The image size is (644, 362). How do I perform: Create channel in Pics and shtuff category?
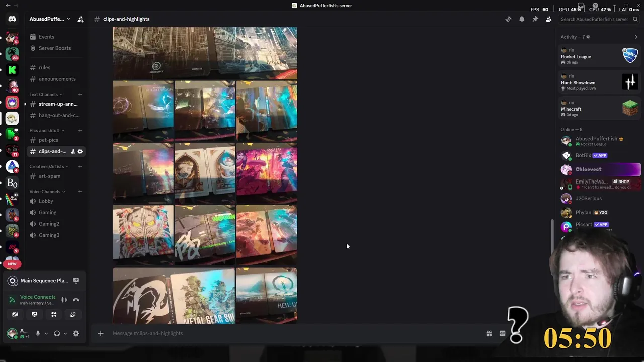(79, 130)
